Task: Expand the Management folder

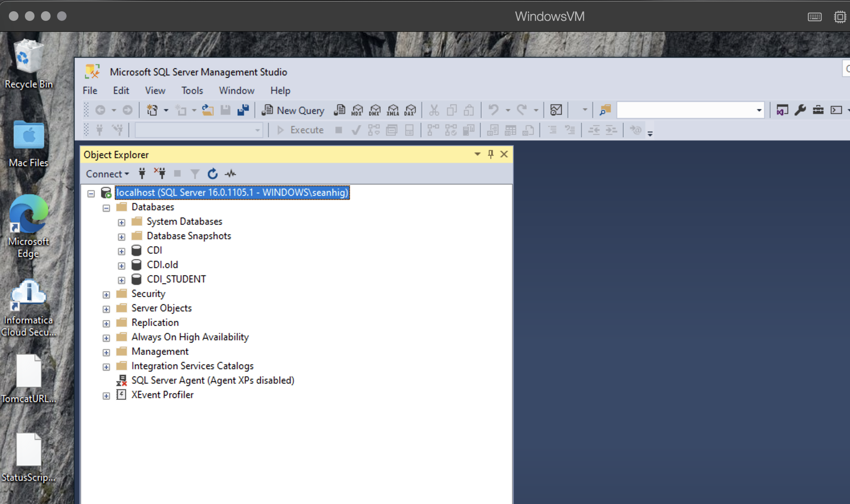Action: pos(106,352)
